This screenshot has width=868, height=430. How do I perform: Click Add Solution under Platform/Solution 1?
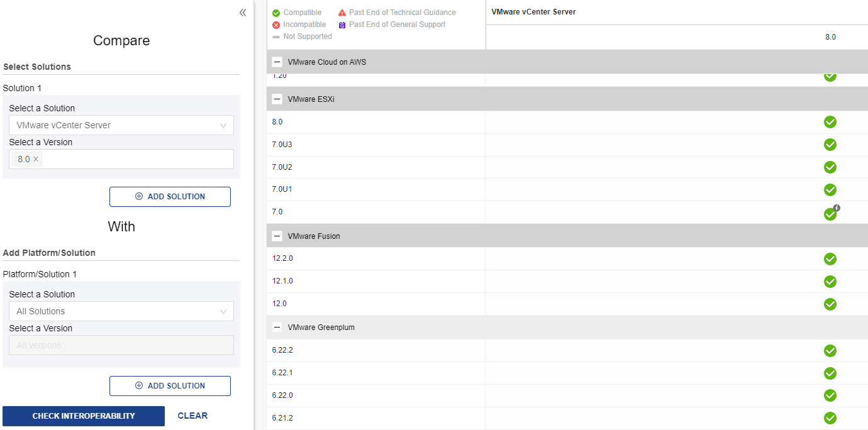170,386
